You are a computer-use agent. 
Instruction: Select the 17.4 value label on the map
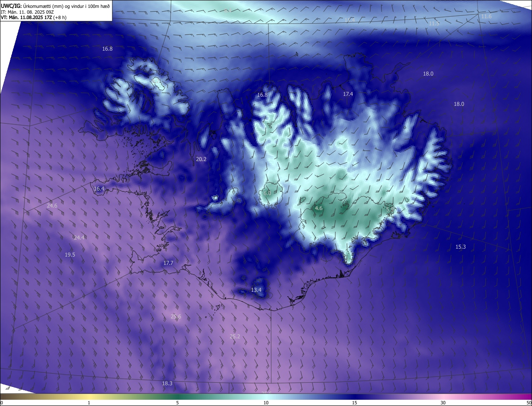[348, 94]
